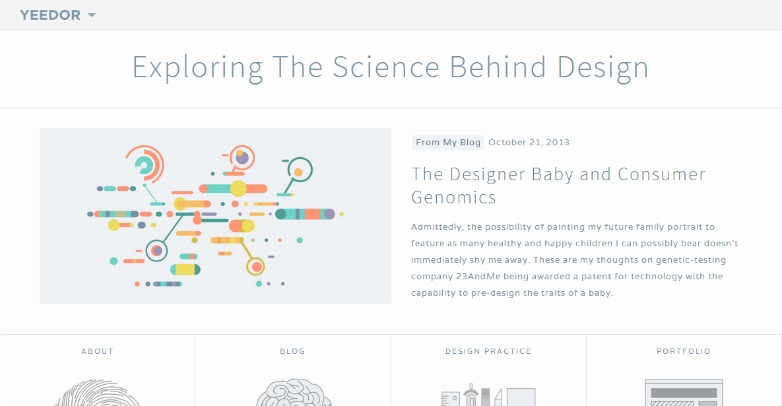This screenshot has height=406, width=782.
Task: Click the From My Blog tag
Action: coord(448,142)
